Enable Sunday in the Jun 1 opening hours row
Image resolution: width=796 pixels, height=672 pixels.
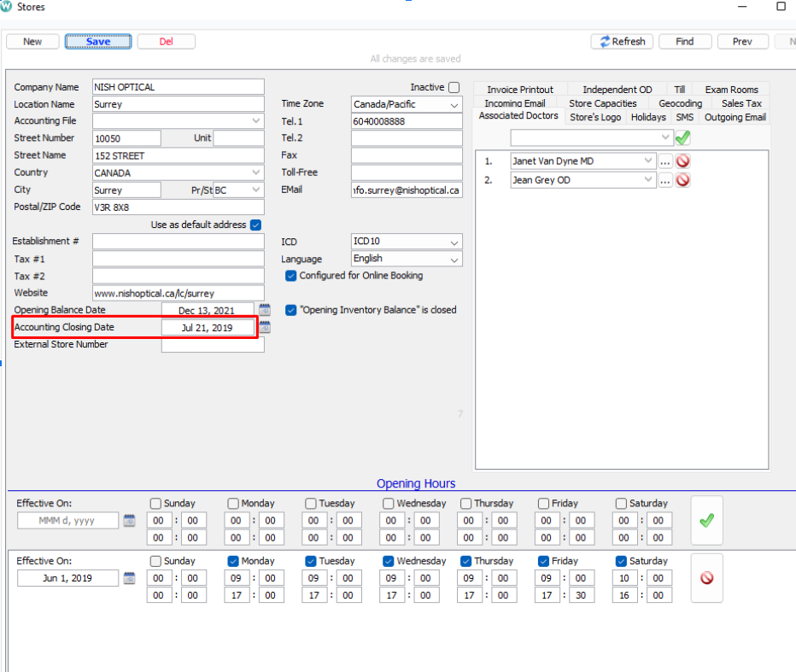pyautogui.click(x=155, y=561)
